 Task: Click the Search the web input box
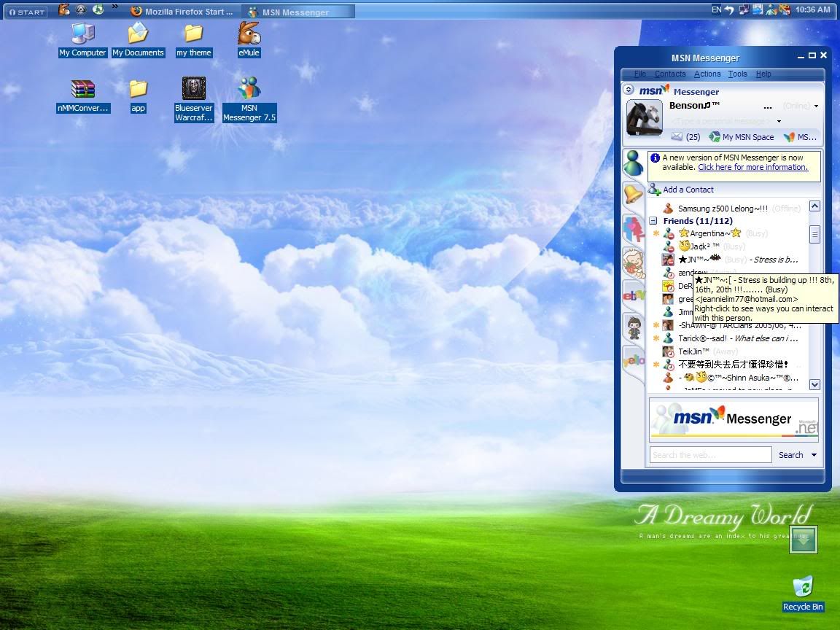710,455
